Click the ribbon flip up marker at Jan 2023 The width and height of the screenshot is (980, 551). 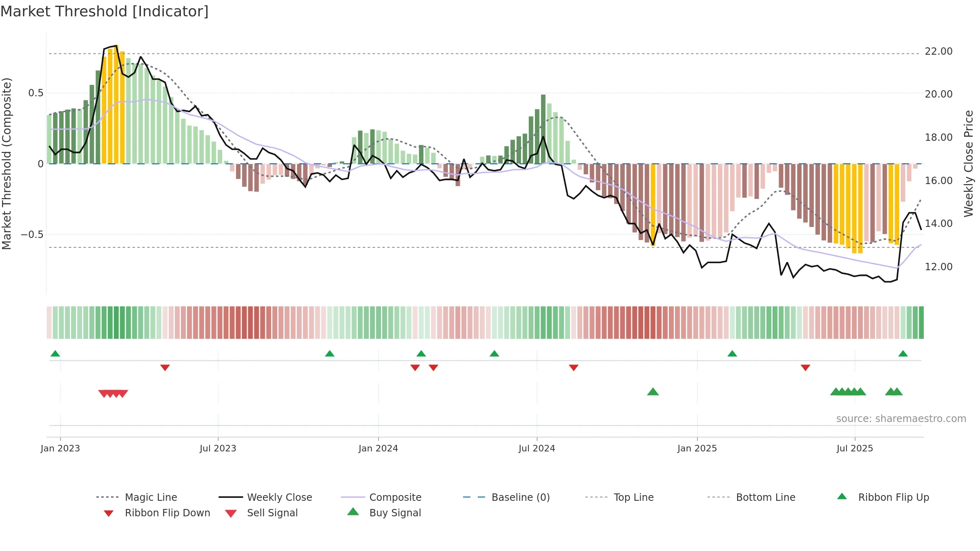(x=55, y=353)
